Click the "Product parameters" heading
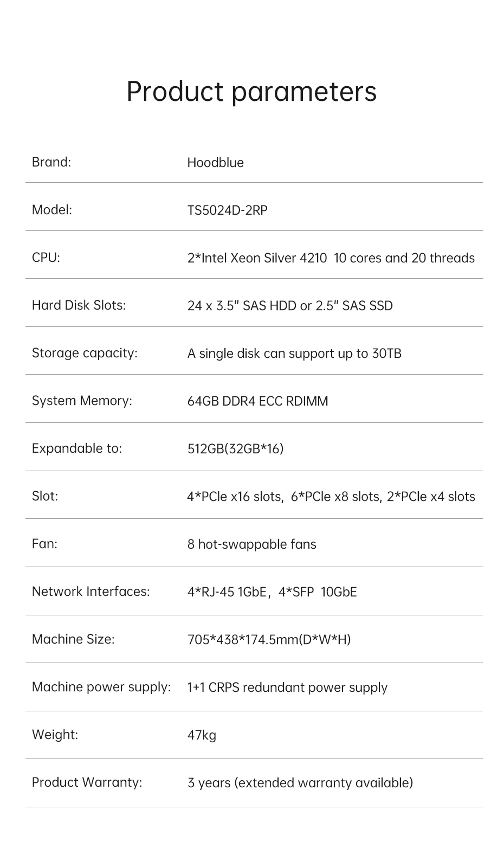Viewport: 504px width, 842px height. pyautogui.click(x=251, y=91)
